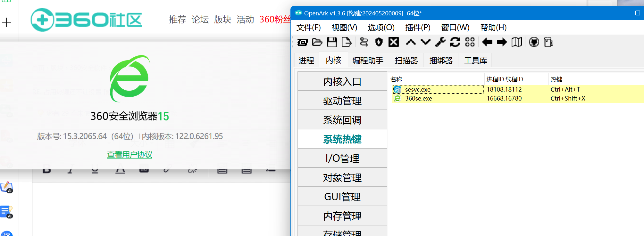
Task: Click the black X square toolbar icon
Action: (394, 42)
